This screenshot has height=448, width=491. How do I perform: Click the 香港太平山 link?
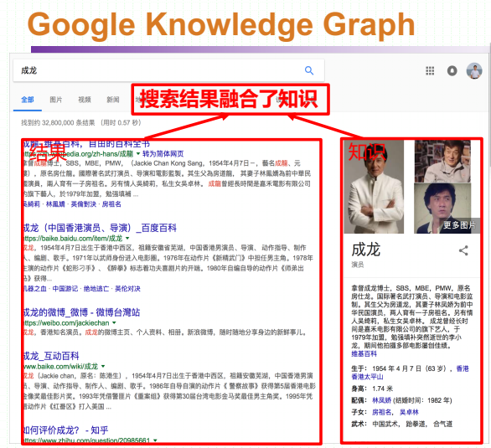pyautogui.click(x=367, y=377)
